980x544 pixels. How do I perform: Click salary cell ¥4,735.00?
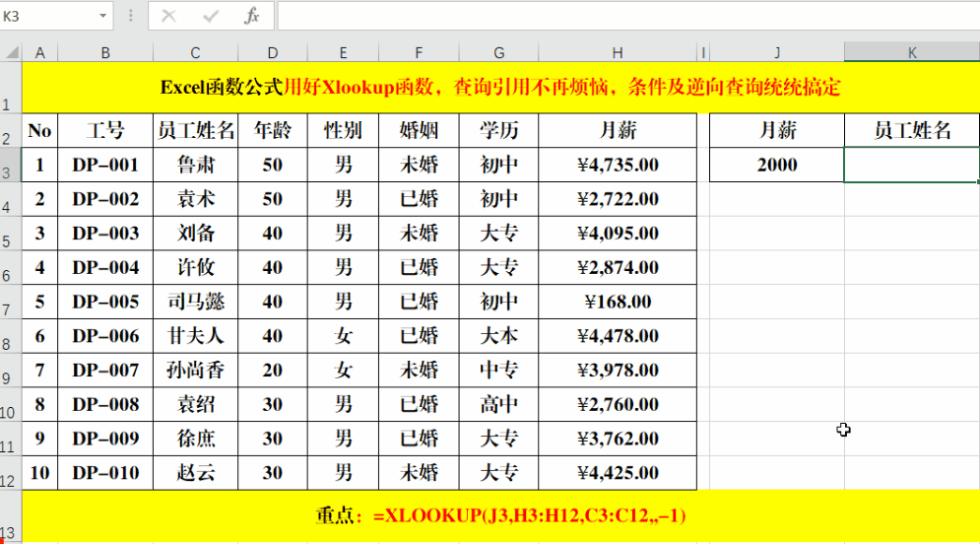(618, 166)
